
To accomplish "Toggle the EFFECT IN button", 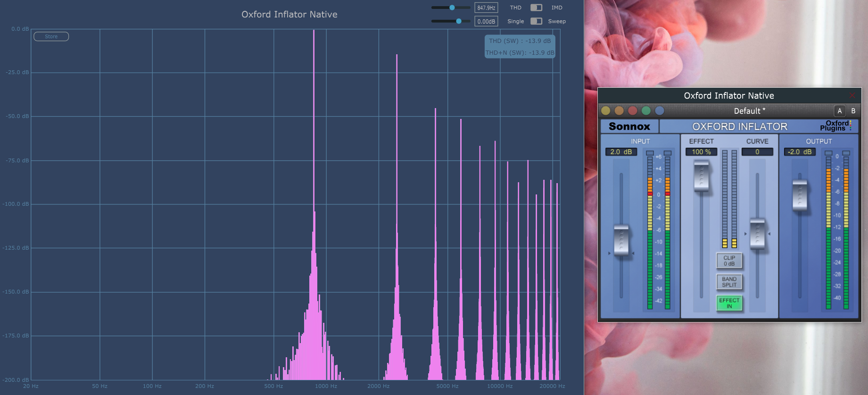I will (729, 303).
